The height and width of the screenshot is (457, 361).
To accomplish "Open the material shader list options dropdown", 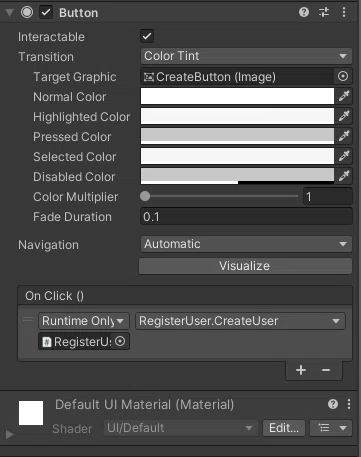I will pyautogui.click(x=331, y=428).
